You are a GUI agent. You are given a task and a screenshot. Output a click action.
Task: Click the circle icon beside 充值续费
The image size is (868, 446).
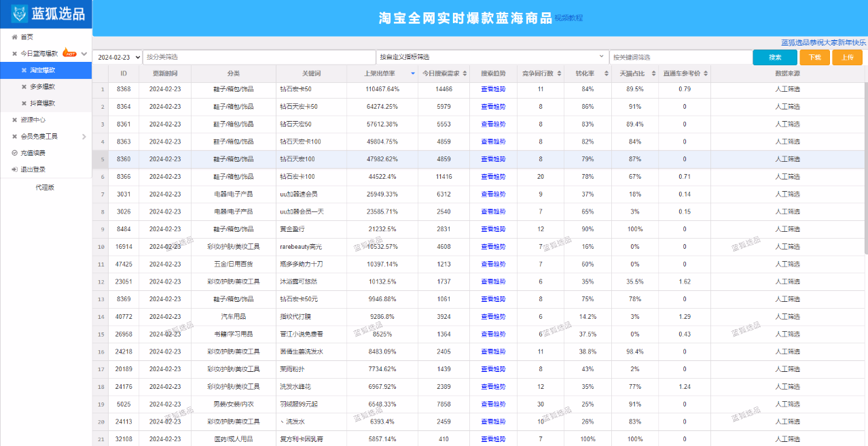[14, 153]
